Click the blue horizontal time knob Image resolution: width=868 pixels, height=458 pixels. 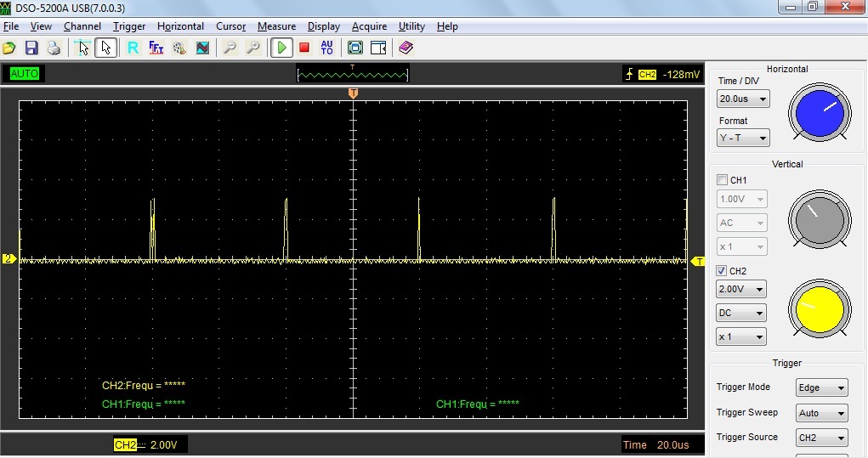pos(820,113)
